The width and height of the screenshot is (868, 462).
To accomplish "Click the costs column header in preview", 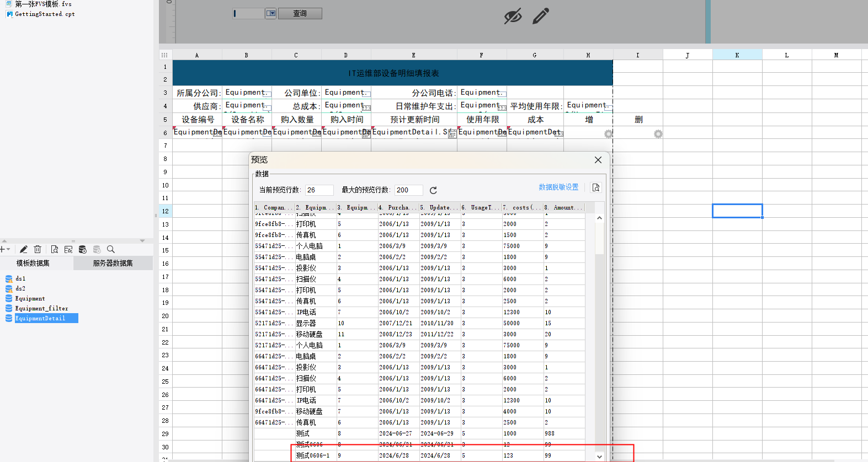I will 522,207.
